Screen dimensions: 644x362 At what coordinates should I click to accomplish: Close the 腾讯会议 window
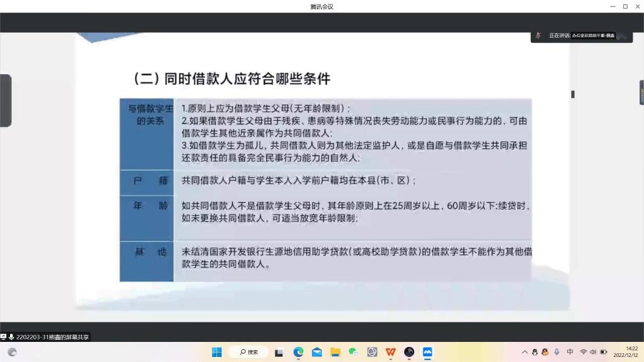point(638,6)
